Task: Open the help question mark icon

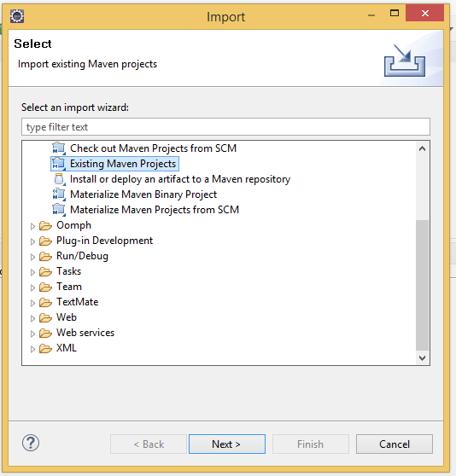Action: [x=31, y=443]
